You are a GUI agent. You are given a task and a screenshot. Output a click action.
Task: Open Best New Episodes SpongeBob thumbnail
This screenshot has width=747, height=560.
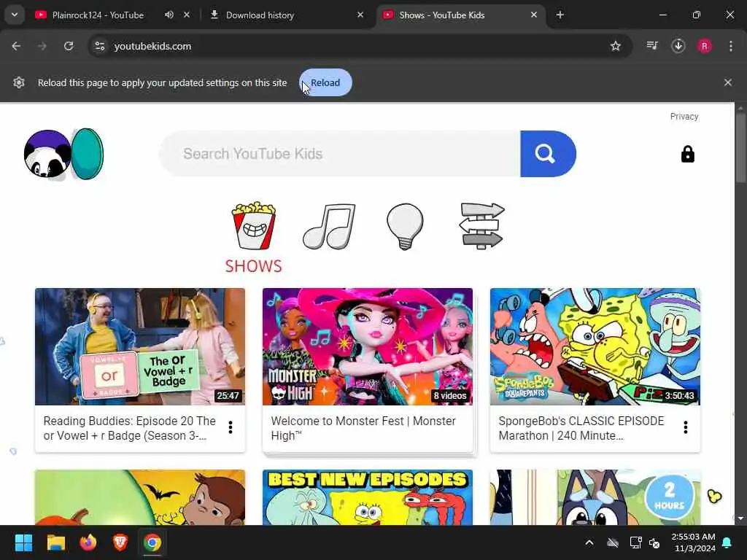(x=368, y=497)
